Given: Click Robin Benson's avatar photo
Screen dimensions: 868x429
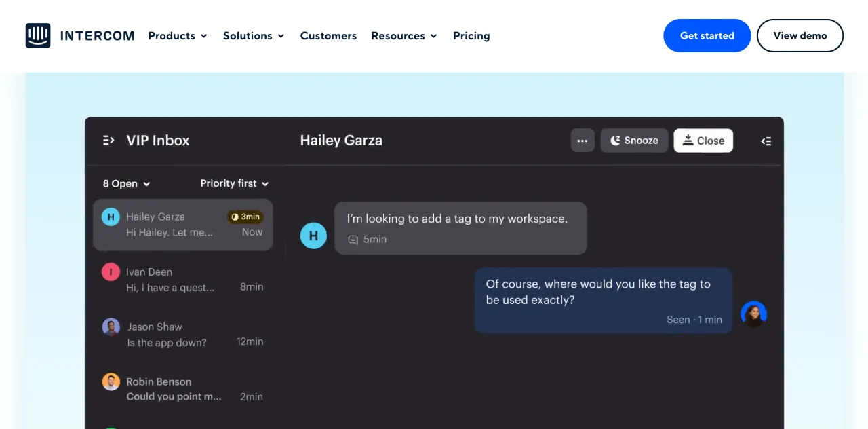Looking at the screenshot, I should (x=111, y=381).
